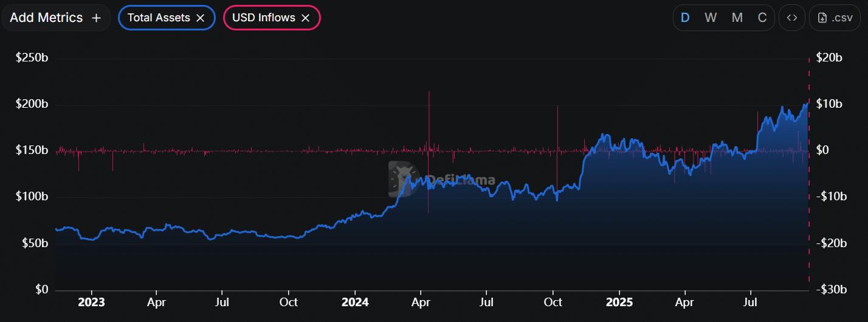Switch chart to monthly (M) grouping
The width and height of the screenshot is (868, 322).
pyautogui.click(x=737, y=18)
